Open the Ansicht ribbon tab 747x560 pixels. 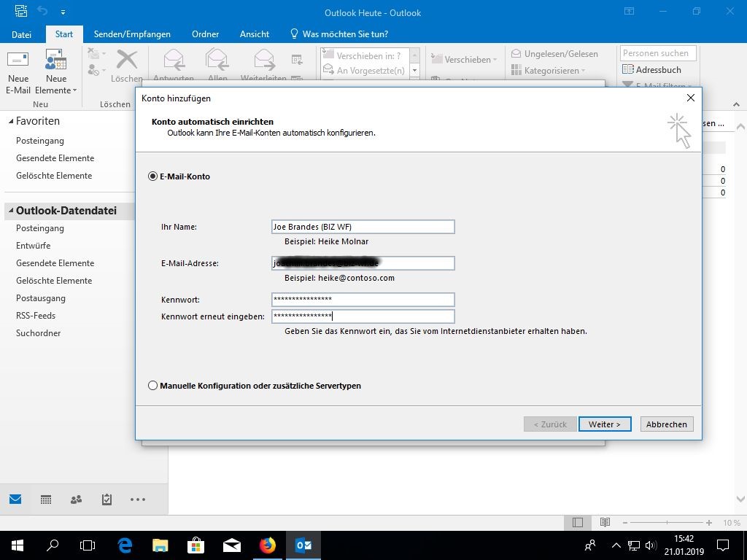tap(255, 34)
